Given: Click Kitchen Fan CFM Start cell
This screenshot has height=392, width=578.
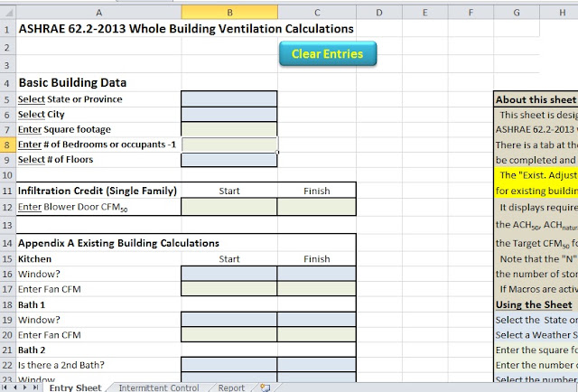Looking at the screenshot, I should click(229, 289).
